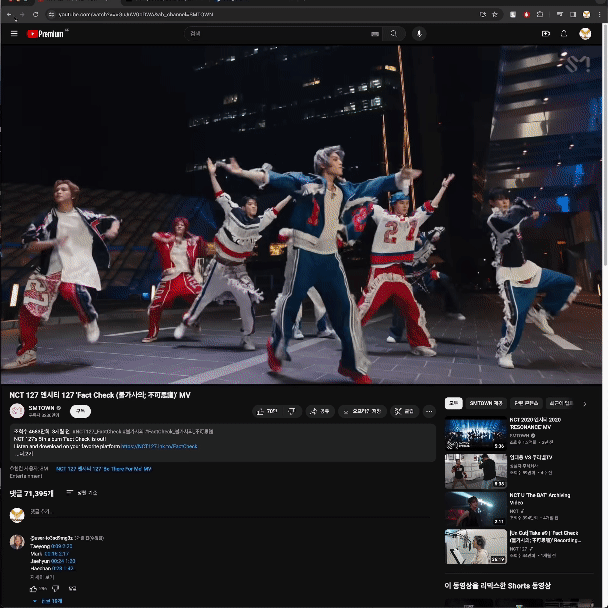Open NCT U 'The BAT' Archiving Video thumbnail

[x=476, y=509]
